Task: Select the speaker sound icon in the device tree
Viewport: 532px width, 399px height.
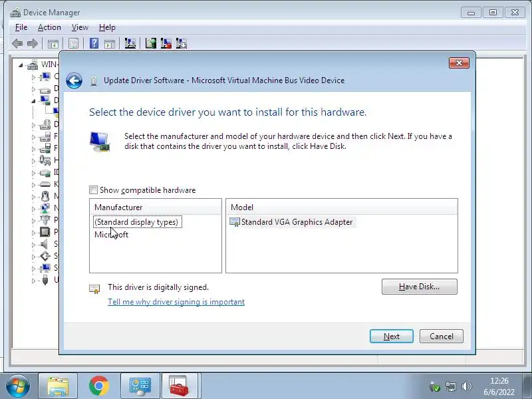Action: 44,244
